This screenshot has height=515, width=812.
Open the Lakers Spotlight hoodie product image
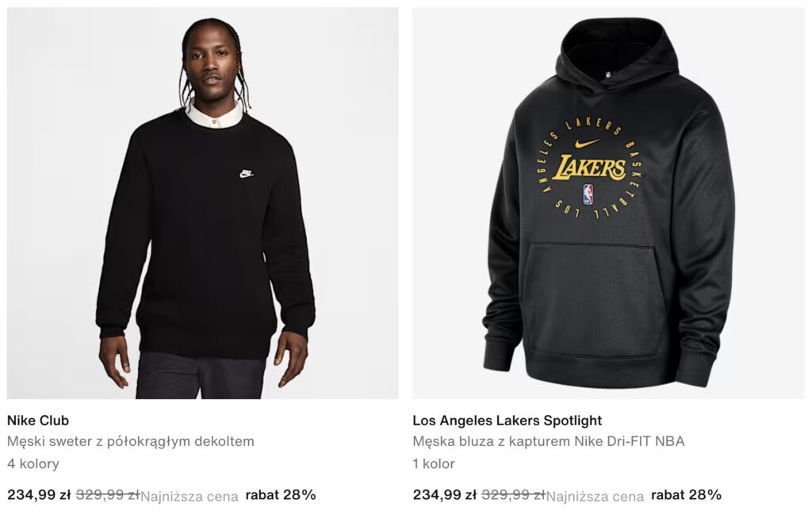tap(608, 203)
